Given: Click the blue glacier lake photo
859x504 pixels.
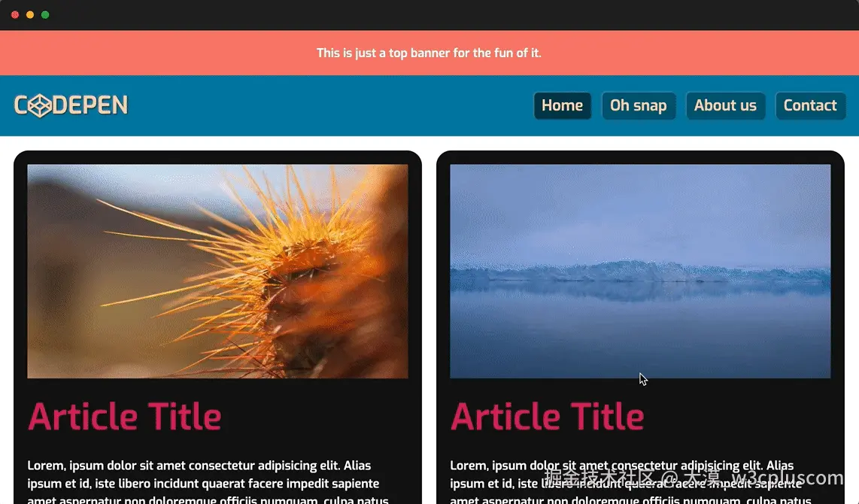Looking at the screenshot, I should point(640,271).
